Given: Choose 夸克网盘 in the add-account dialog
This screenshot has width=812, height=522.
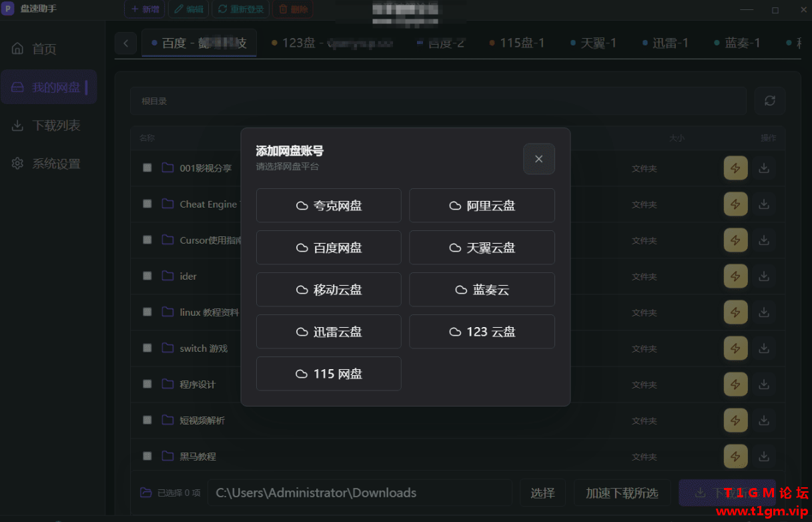Looking at the screenshot, I should click(329, 206).
